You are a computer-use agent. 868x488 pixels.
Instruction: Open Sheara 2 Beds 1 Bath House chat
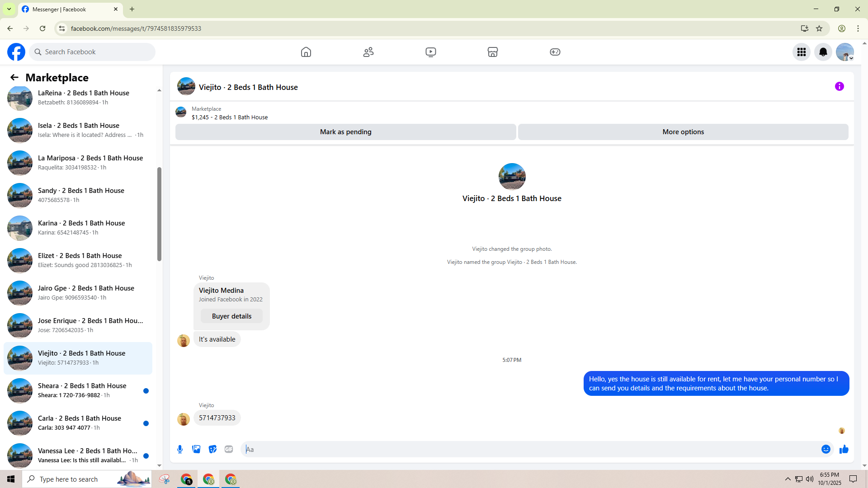pyautogui.click(x=78, y=390)
